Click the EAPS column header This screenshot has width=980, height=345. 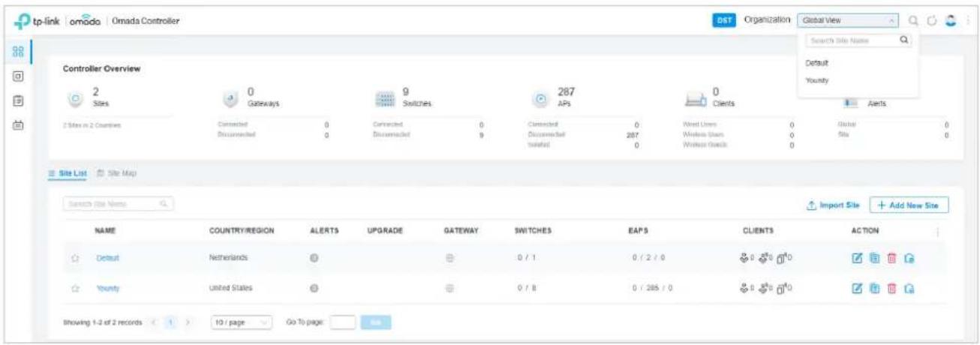640,231
